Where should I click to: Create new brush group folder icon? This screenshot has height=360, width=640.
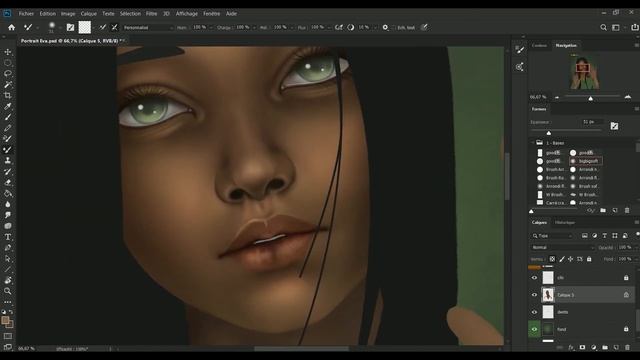pyautogui.click(x=603, y=211)
